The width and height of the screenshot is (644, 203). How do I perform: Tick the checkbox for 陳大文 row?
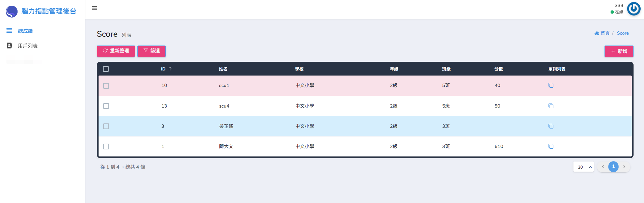tap(106, 146)
